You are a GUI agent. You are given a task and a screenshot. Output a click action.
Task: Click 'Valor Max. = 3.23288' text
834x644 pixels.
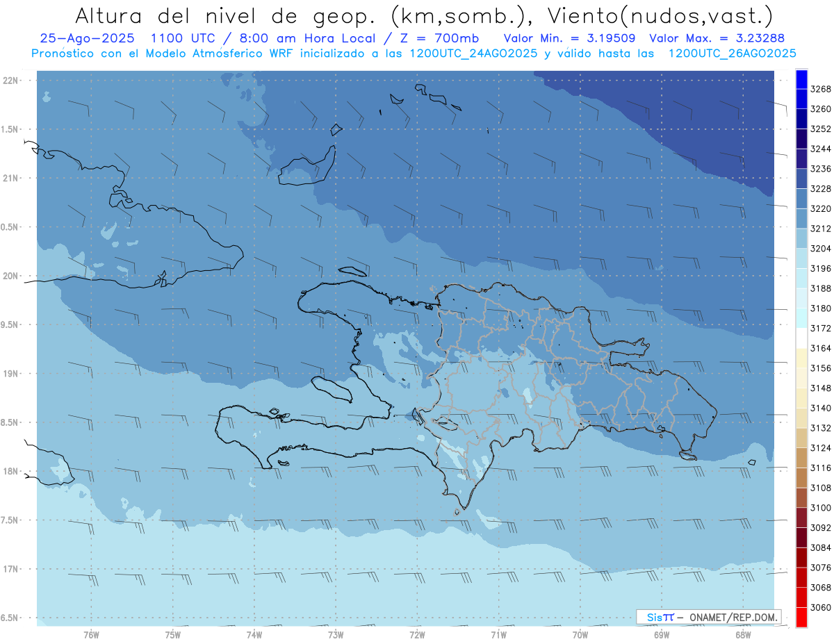pyautogui.click(x=717, y=39)
